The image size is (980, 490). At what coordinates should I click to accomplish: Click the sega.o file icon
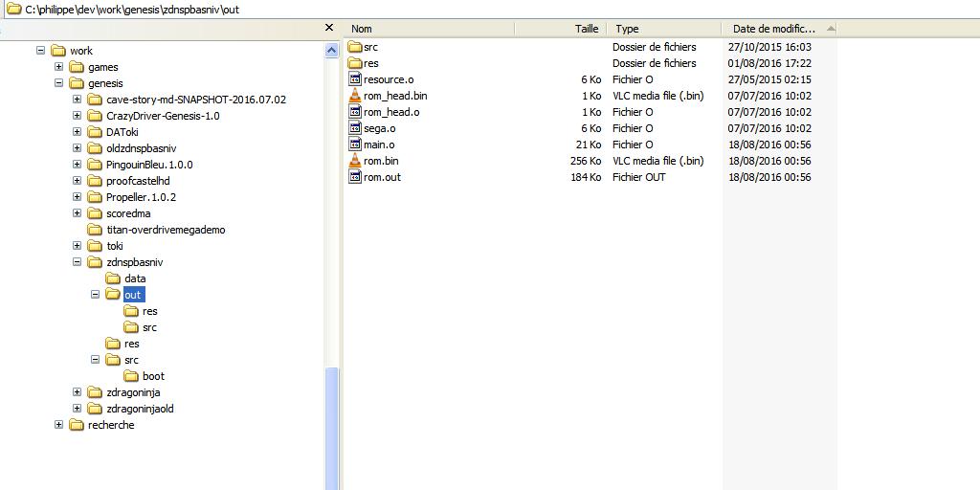click(x=354, y=128)
